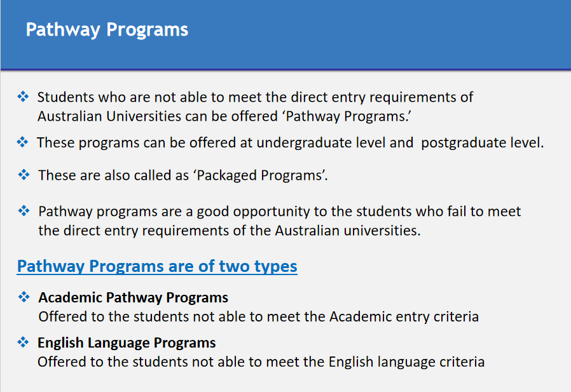Click the text 'Offered to the students not able to meet the Academic entry criteria'
571x392 pixels.
[x=259, y=316]
